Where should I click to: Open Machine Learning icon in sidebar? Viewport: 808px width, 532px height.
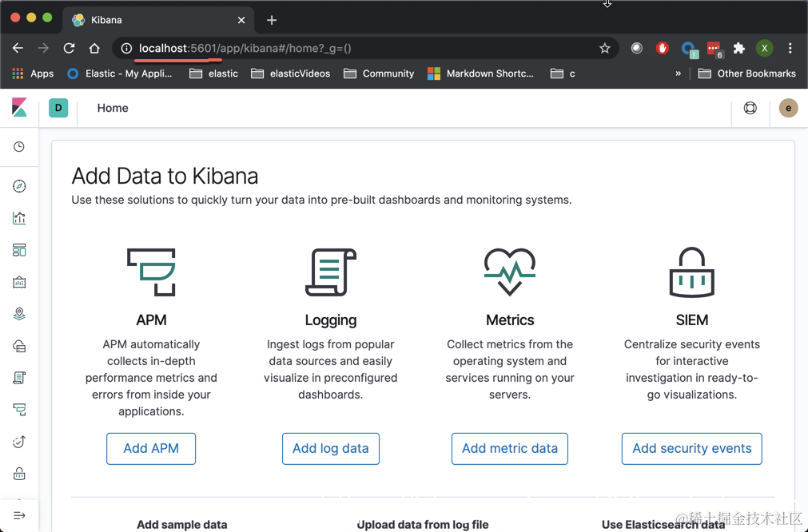[x=19, y=346]
